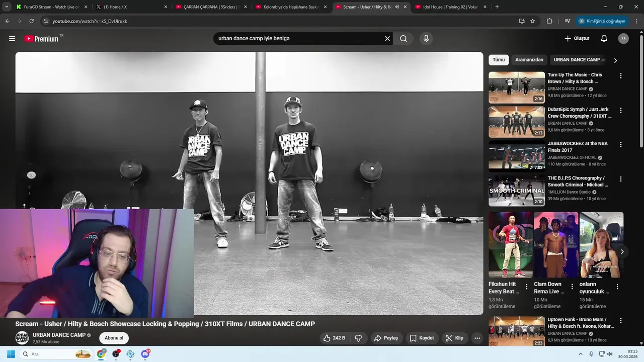Open the tab search dropdown arrow
644x362 pixels.
click(7, 7)
